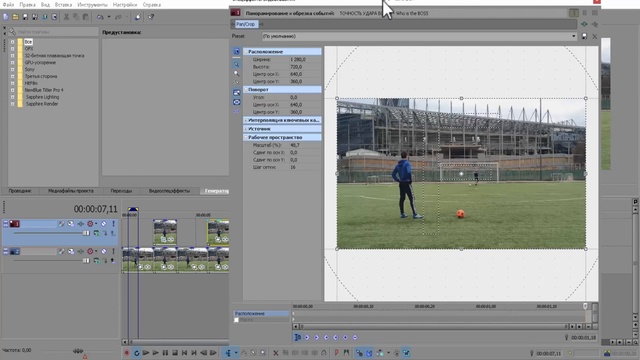The image size is (640, 360).
Task: Toggle Solo on track 1
Action: point(113,224)
